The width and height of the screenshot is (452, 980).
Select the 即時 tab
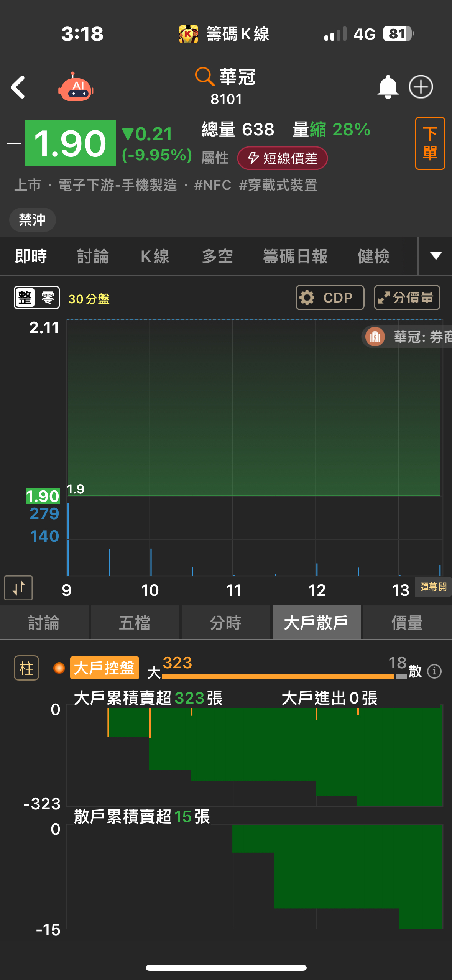pyautogui.click(x=31, y=256)
